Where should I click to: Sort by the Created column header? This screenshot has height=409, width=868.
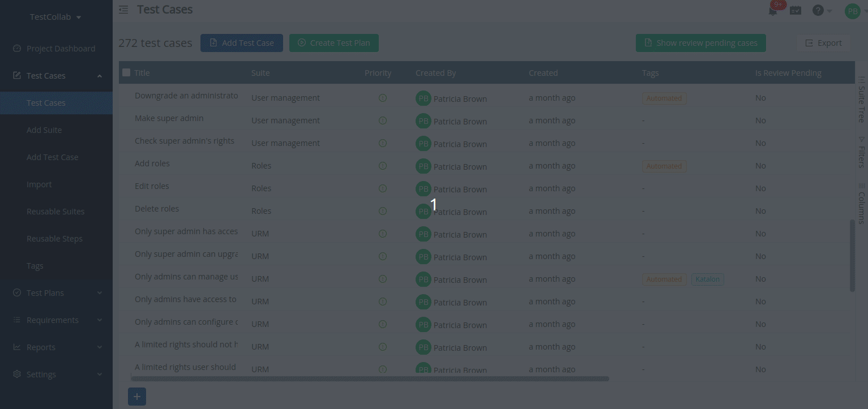543,73
